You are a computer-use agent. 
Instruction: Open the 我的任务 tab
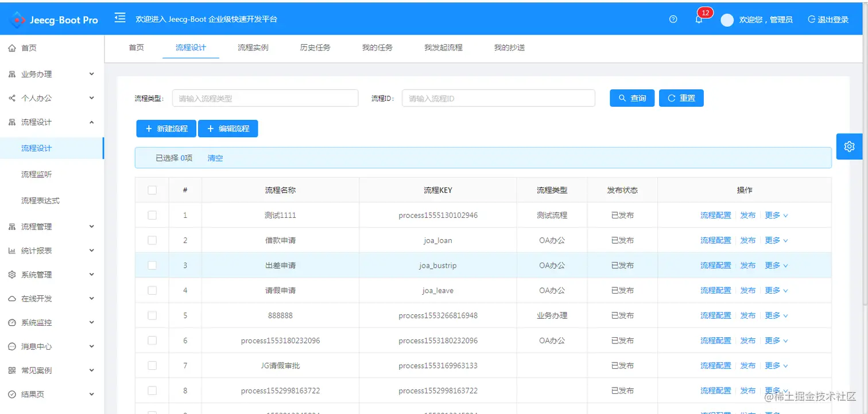377,48
